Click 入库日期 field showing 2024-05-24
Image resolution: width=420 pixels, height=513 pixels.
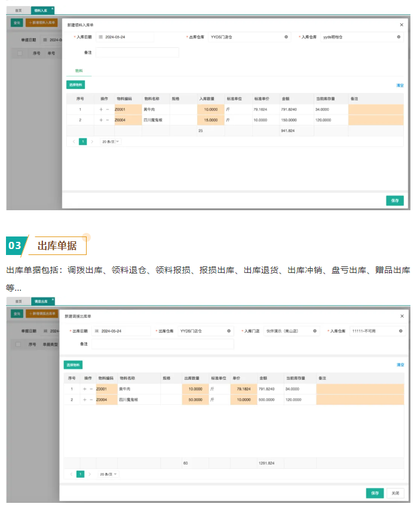tap(125, 37)
